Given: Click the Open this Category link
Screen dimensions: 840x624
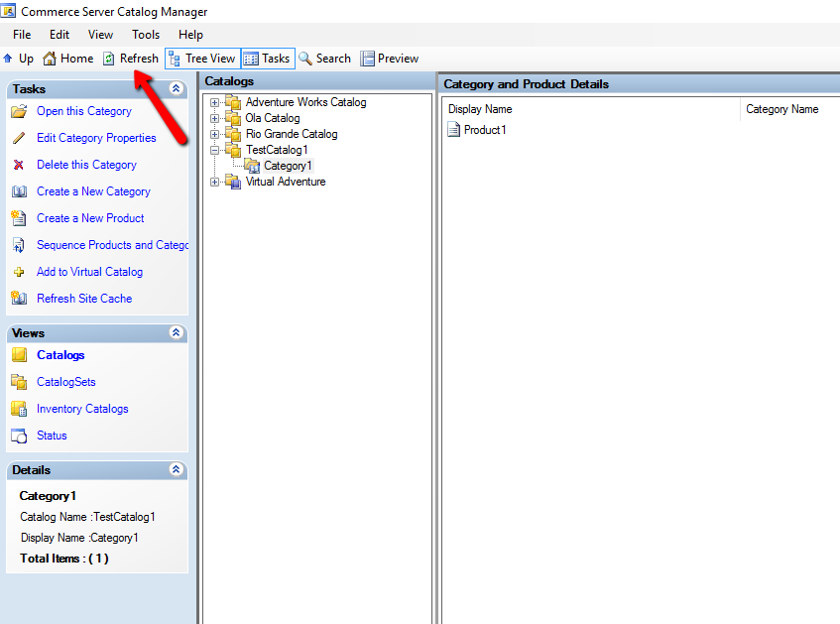Looking at the screenshot, I should click(x=84, y=111).
